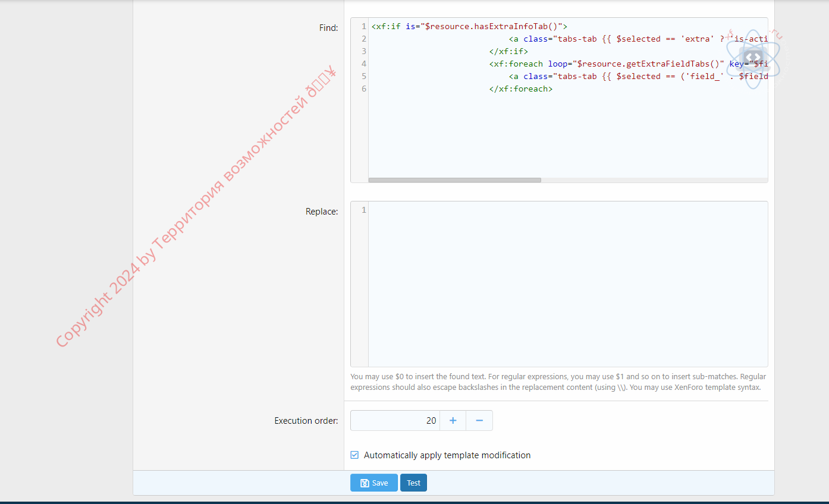Click inside the Replace code editor
The height and width of the screenshot is (504, 829).
coord(568,284)
